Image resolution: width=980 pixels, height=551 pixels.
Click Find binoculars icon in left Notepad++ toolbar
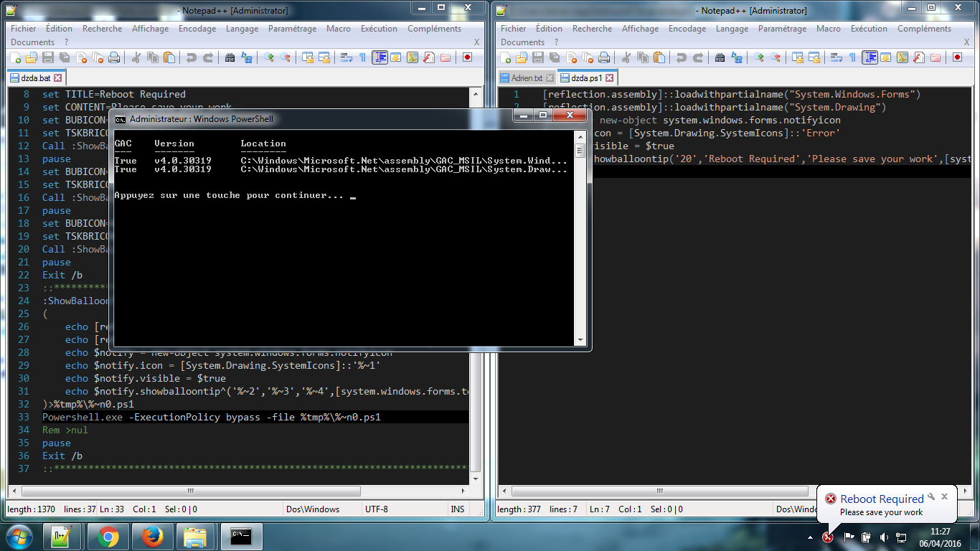pyautogui.click(x=230, y=57)
